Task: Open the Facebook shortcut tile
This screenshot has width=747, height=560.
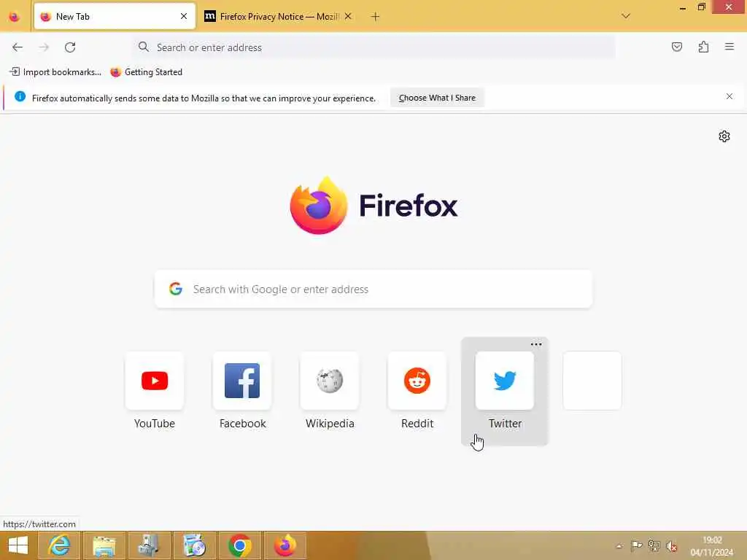Action: tap(242, 392)
